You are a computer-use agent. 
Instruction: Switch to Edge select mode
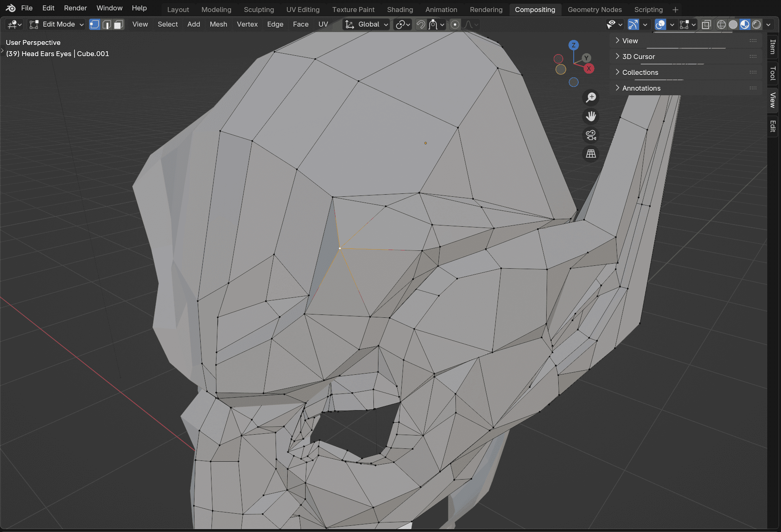point(107,24)
